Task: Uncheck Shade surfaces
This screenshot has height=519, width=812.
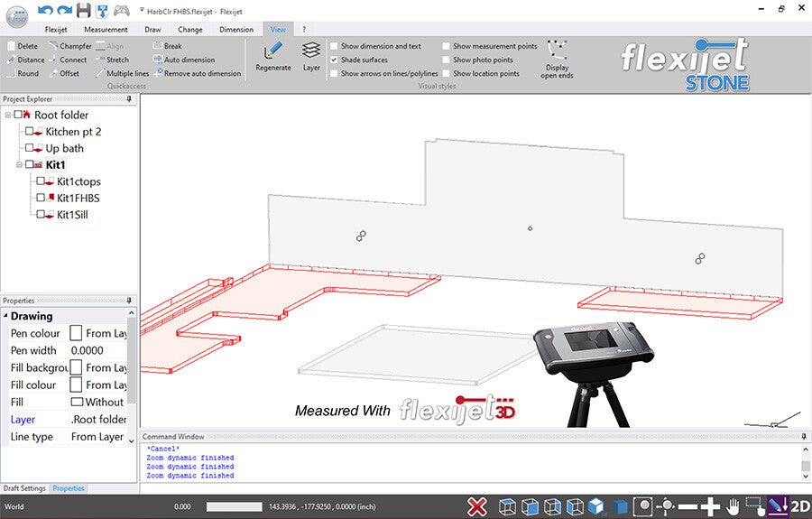Action: click(x=334, y=60)
